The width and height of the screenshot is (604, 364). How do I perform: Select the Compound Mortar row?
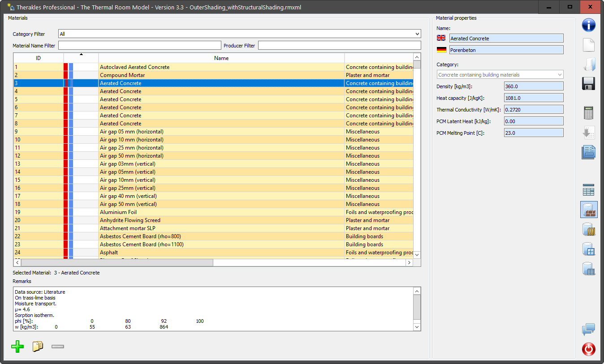[213, 75]
